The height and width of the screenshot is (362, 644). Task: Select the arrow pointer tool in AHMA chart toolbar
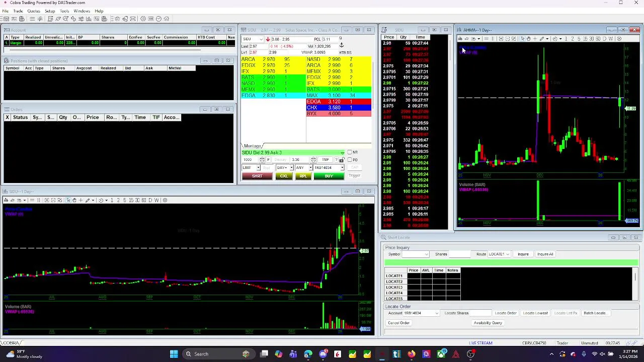coord(523,39)
